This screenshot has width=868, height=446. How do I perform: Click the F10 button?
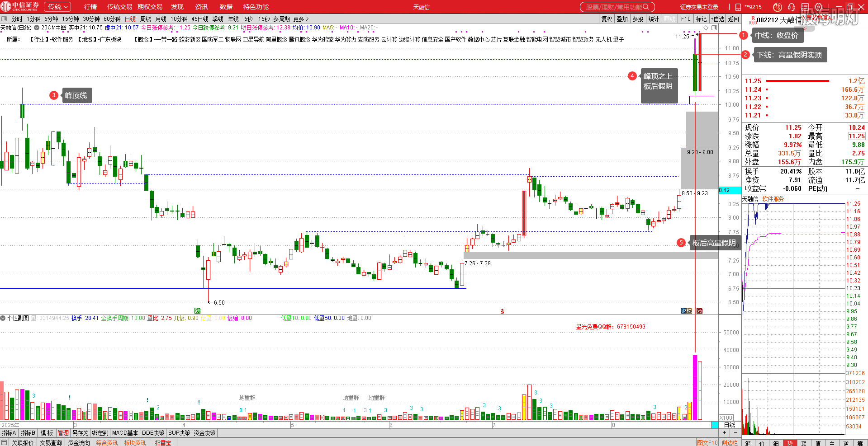[x=686, y=19]
